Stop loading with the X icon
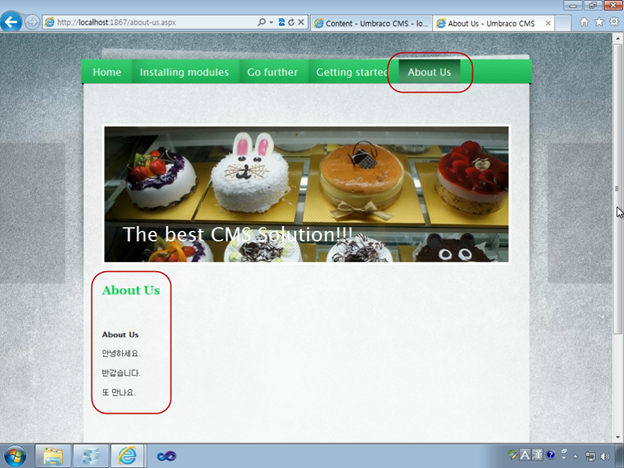The image size is (624, 468). (x=301, y=22)
